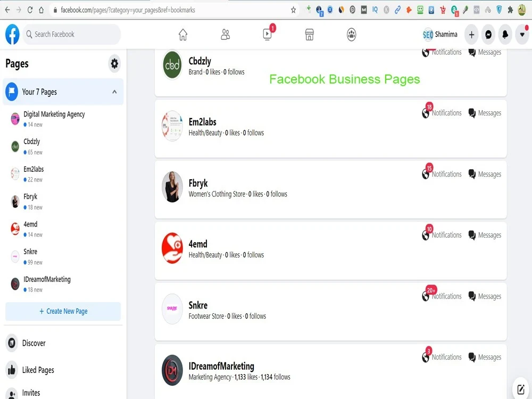
Task: Select Snkre page in sidebar
Action: pyautogui.click(x=63, y=256)
